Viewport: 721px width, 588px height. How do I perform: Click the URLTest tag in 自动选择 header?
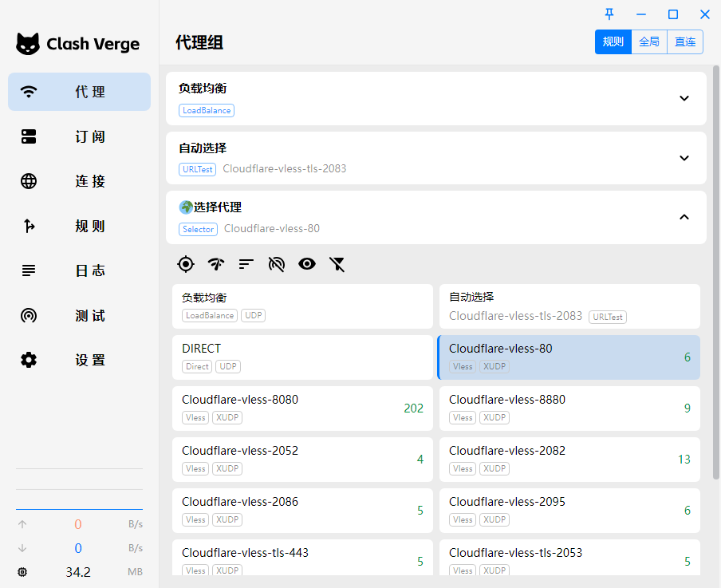[197, 169]
